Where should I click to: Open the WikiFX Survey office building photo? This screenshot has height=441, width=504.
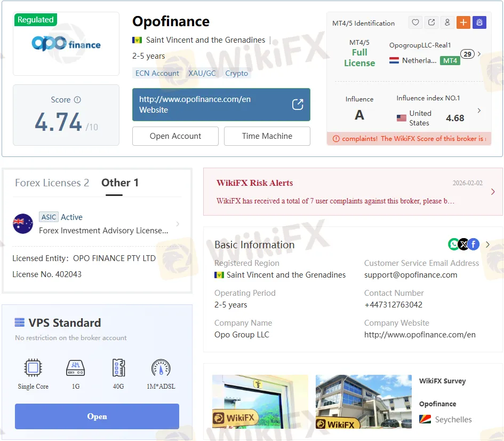pos(363,401)
